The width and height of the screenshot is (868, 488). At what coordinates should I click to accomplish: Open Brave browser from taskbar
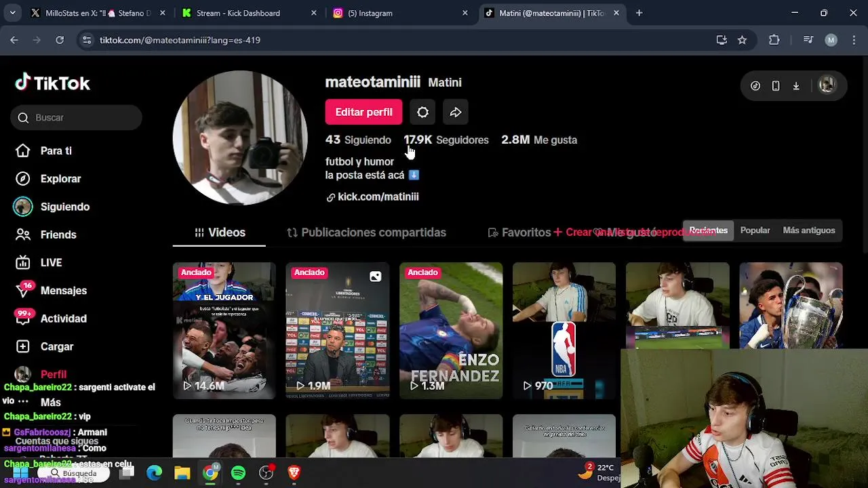[x=294, y=472]
